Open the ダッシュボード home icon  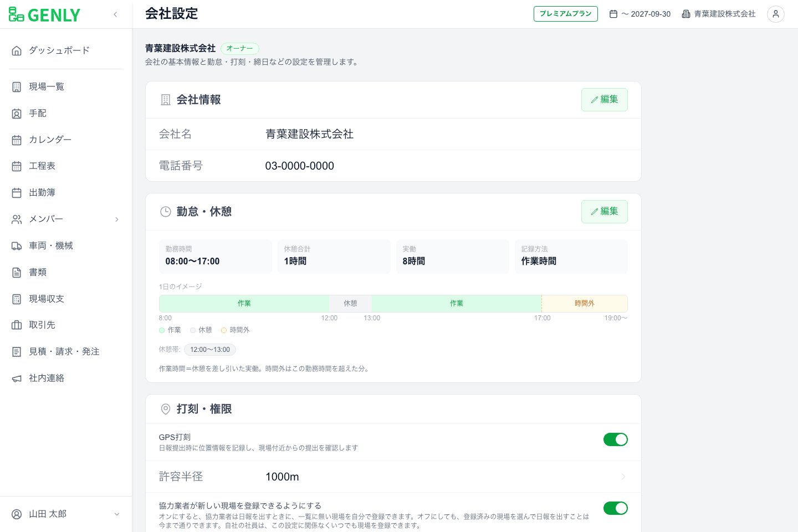tap(17, 50)
